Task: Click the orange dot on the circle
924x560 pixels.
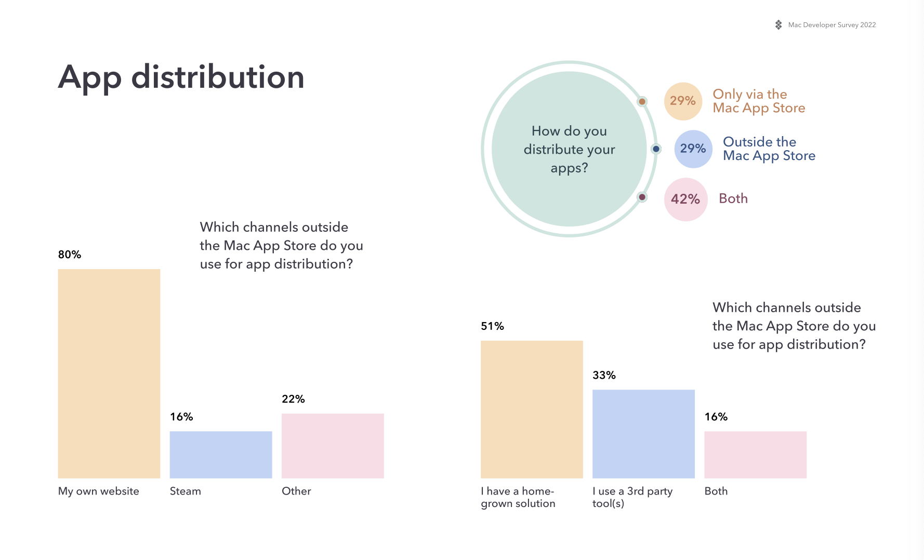Action: pyautogui.click(x=642, y=102)
